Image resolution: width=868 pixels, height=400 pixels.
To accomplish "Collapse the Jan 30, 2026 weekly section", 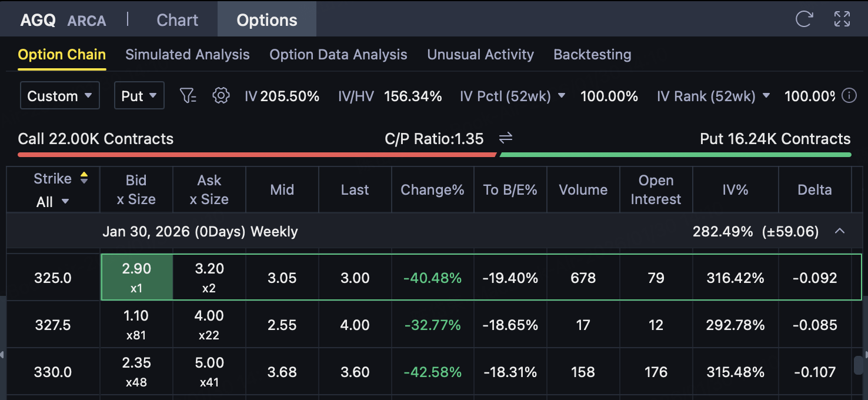I will [x=840, y=231].
